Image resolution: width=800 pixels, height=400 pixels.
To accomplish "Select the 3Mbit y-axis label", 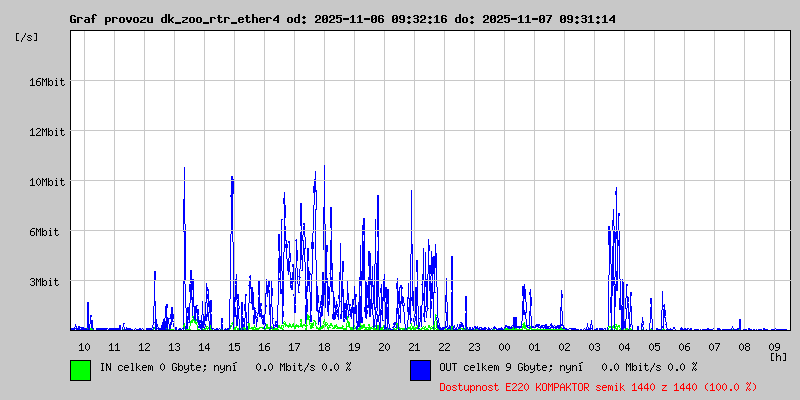I will point(46,282).
